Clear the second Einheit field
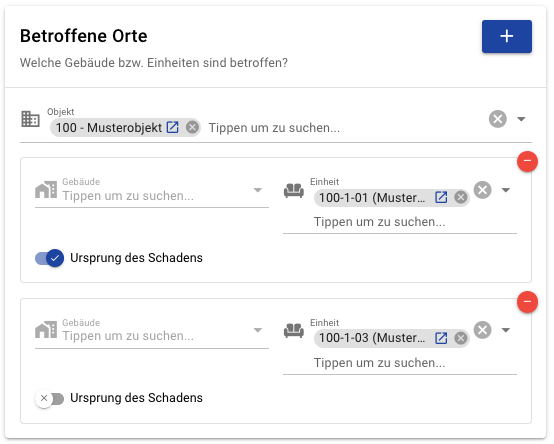 [x=483, y=330]
